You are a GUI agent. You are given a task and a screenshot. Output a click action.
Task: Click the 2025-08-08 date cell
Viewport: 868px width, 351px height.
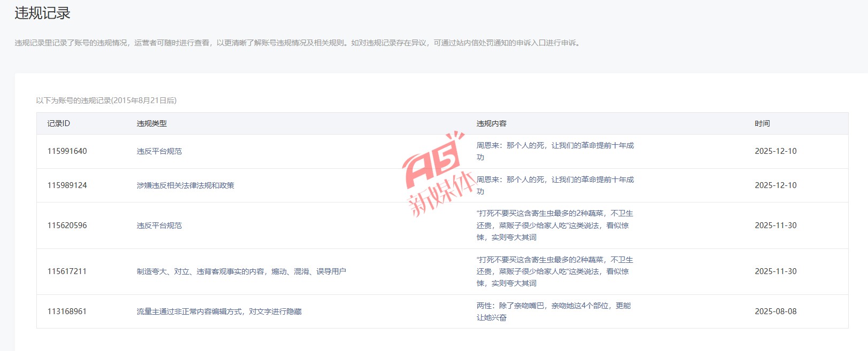(775, 311)
